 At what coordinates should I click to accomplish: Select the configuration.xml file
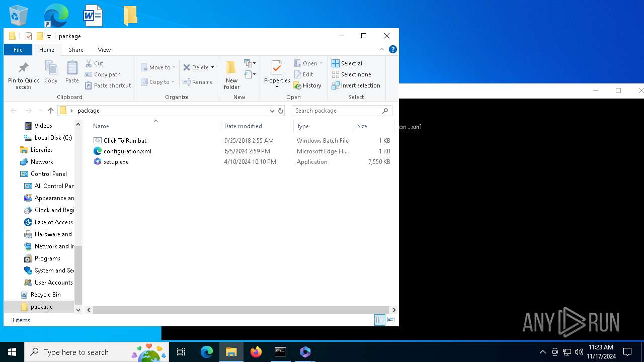pos(127,151)
